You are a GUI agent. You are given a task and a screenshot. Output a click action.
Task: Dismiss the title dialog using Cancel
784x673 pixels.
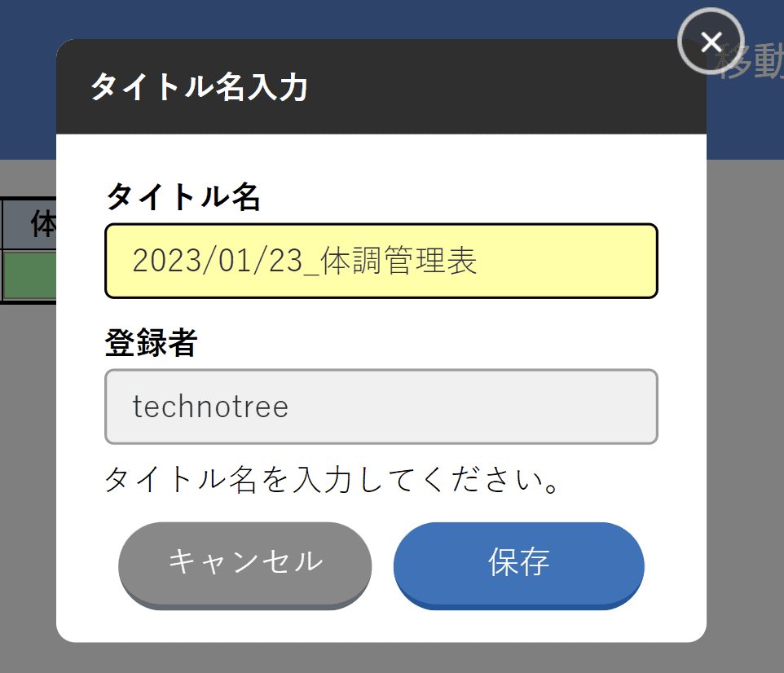(x=244, y=565)
